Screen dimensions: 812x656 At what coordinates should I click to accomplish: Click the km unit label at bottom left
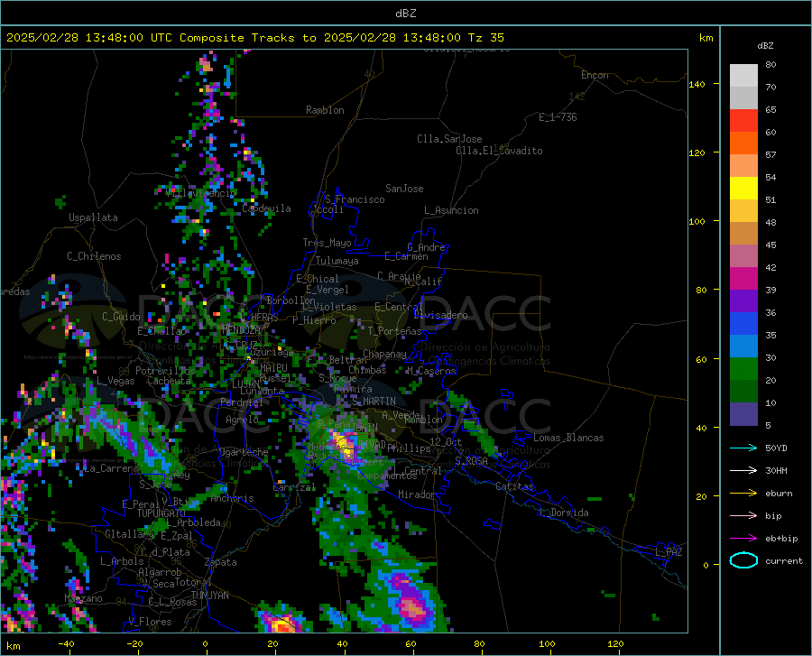coord(13,646)
